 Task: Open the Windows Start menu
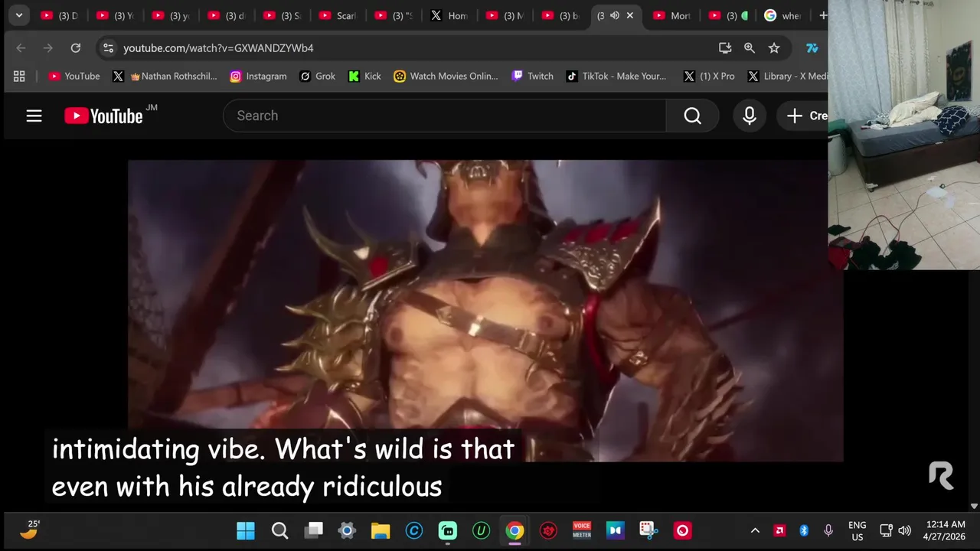(246, 530)
